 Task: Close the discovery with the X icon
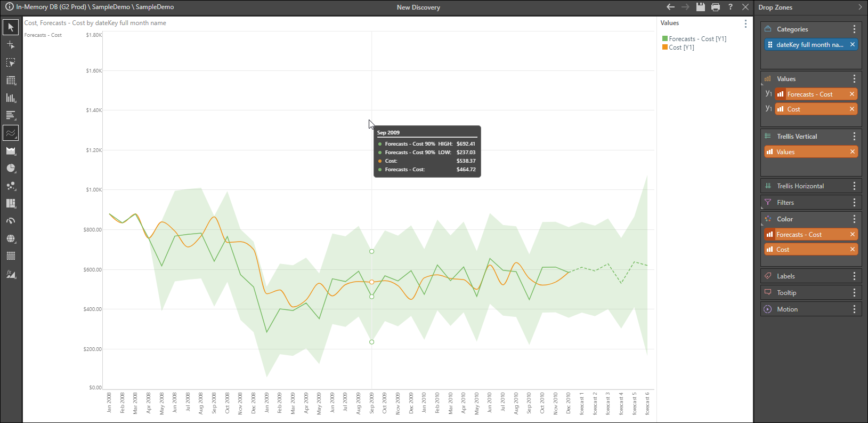[745, 7]
